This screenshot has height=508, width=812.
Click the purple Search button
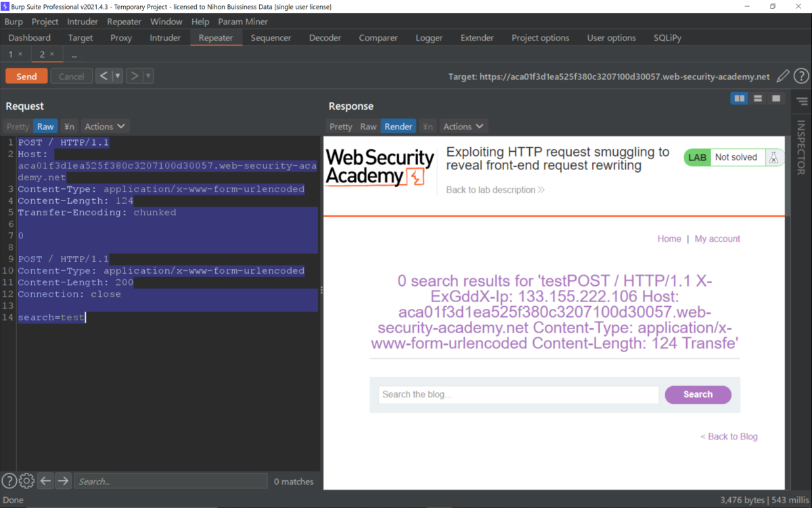698,394
